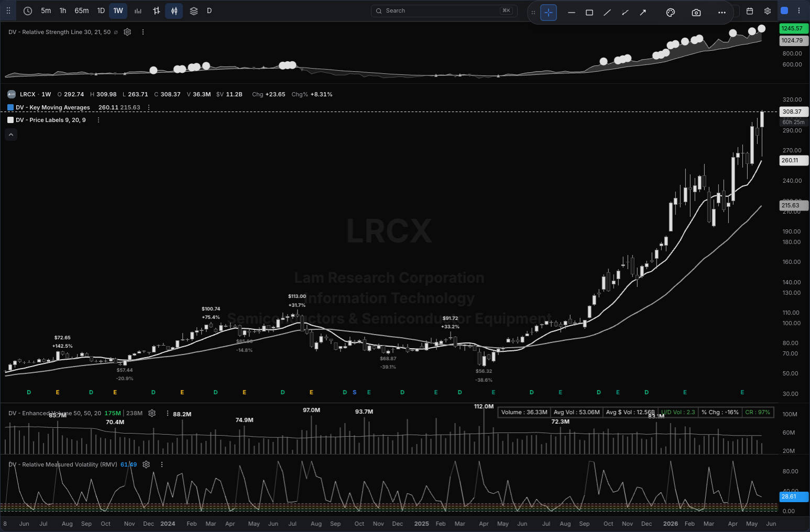Select the horizontal line drawing tool
This screenshot has height=532, width=810.
(572, 13)
